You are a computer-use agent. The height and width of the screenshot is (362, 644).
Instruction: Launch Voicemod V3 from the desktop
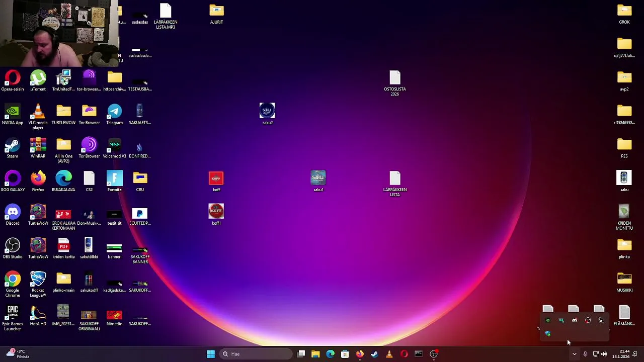114,148
